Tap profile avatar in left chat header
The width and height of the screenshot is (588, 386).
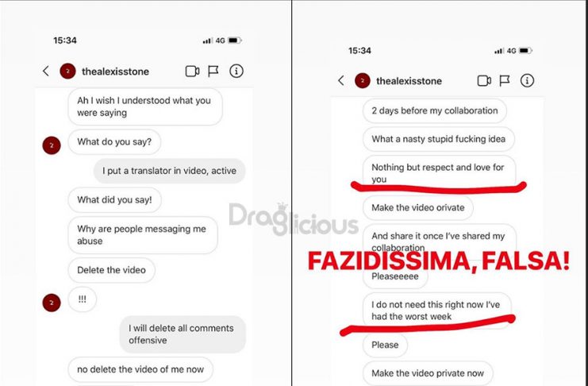tap(68, 71)
